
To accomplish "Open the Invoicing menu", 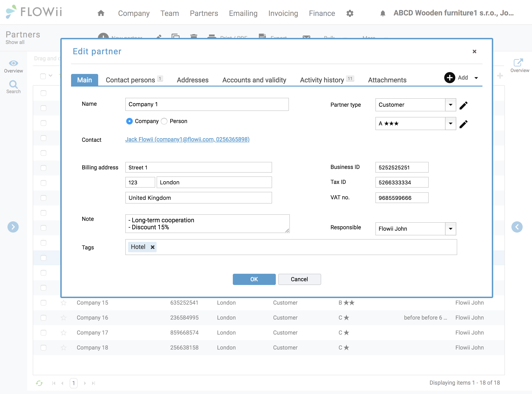I will [x=283, y=13].
